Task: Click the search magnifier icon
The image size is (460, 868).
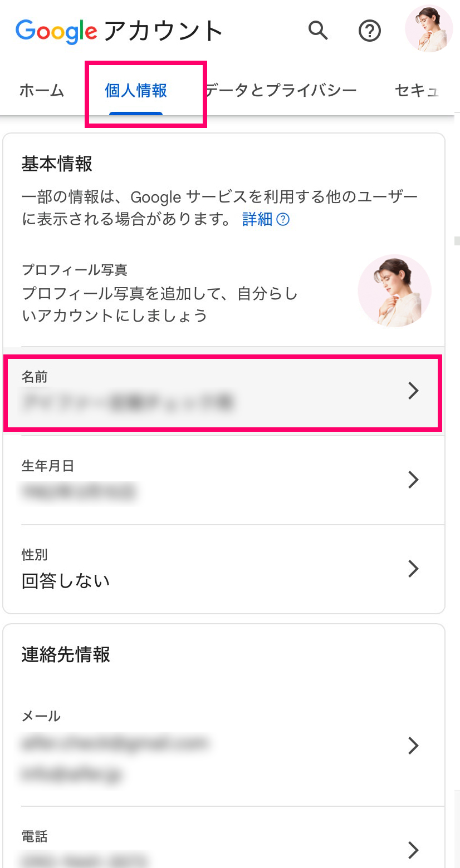Action: 318,31
